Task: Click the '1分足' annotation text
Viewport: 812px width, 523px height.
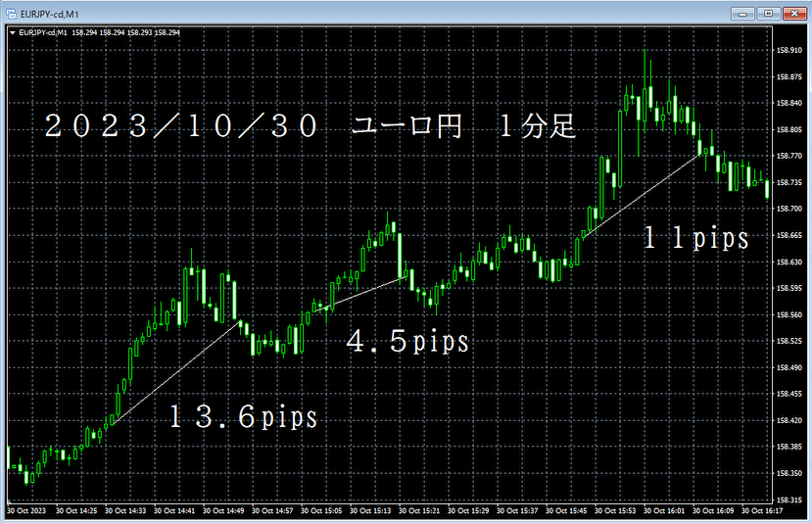Action: (x=537, y=125)
